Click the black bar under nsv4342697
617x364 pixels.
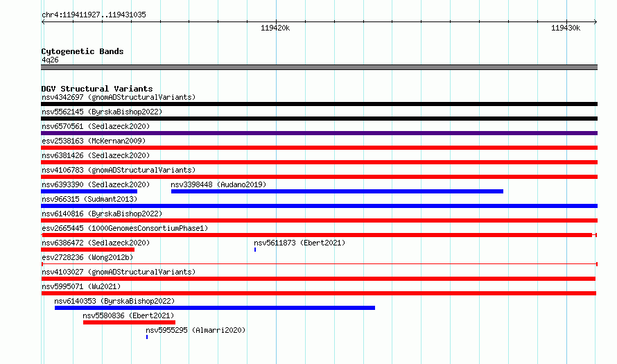(319, 104)
